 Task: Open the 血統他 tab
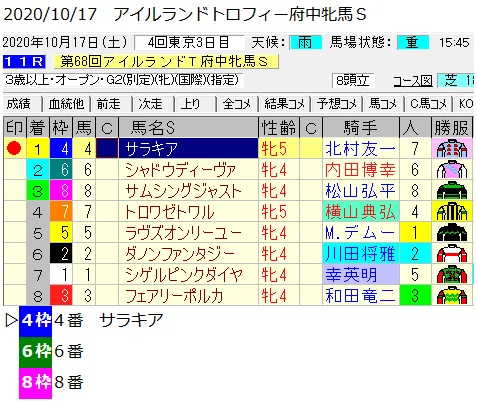[66, 104]
